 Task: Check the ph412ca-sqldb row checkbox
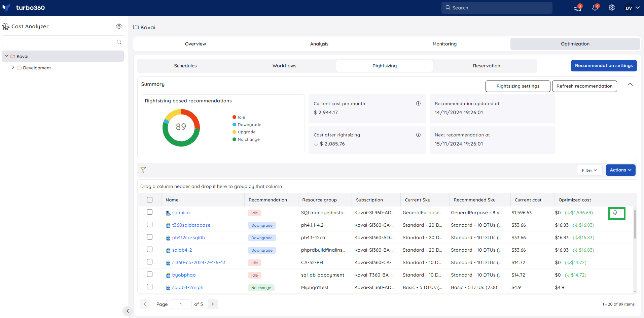[150, 237]
